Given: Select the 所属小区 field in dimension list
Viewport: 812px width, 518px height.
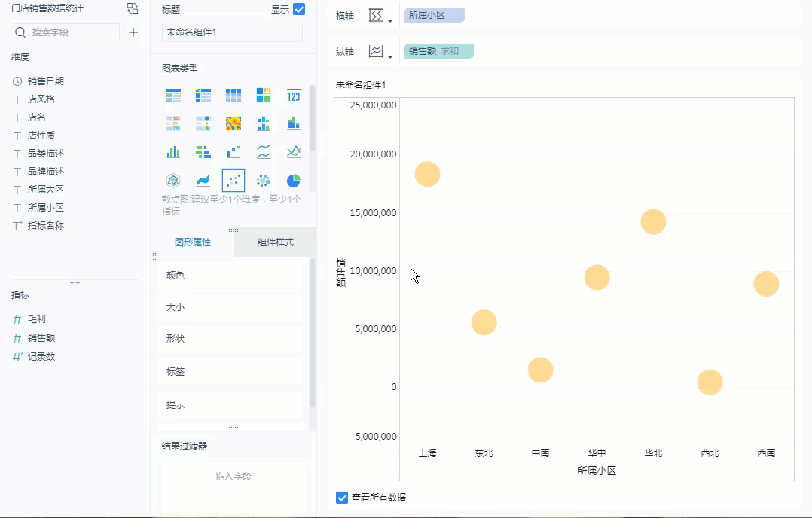Looking at the screenshot, I should [46, 208].
